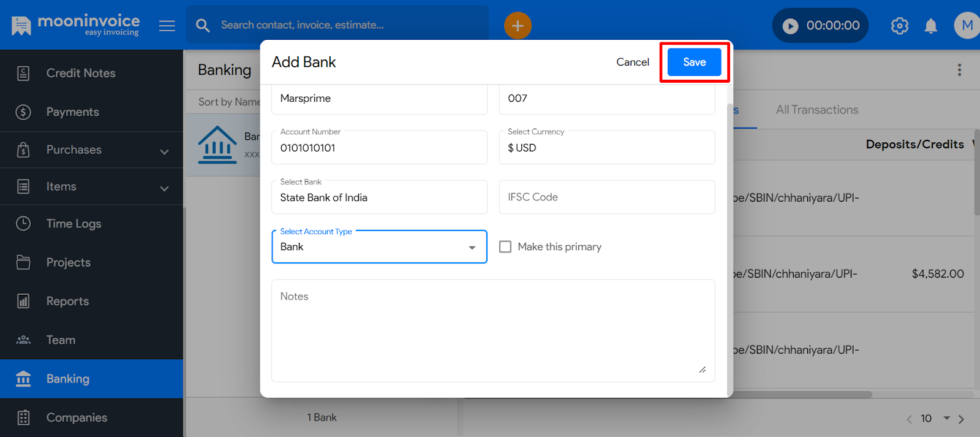This screenshot has height=437, width=980.
Task: Check the Make this primary checkbox
Action: (505, 246)
